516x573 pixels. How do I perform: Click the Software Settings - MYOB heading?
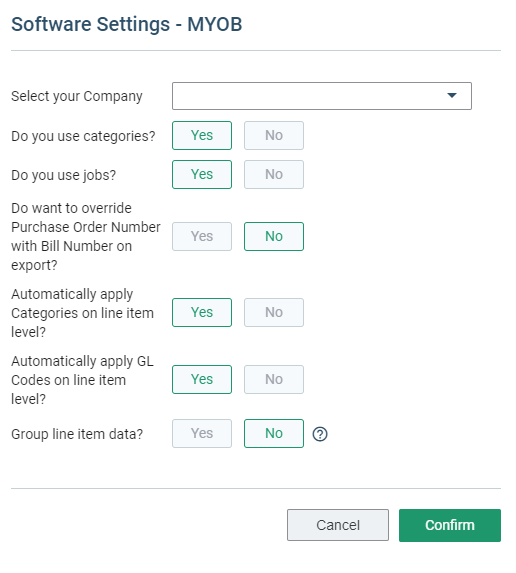[126, 24]
